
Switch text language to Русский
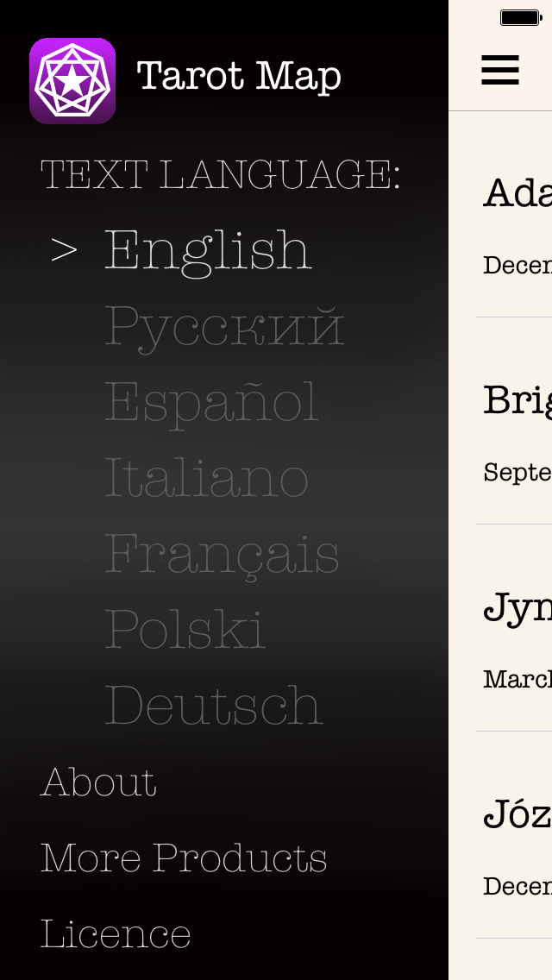(224, 326)
